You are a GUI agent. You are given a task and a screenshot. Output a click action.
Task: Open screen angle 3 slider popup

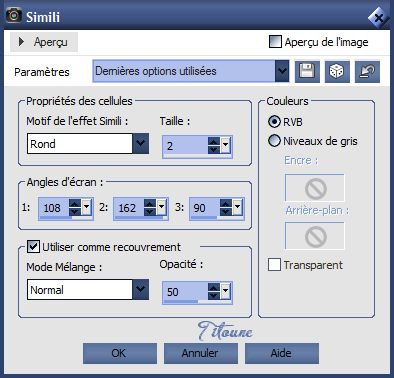(237, 207)
